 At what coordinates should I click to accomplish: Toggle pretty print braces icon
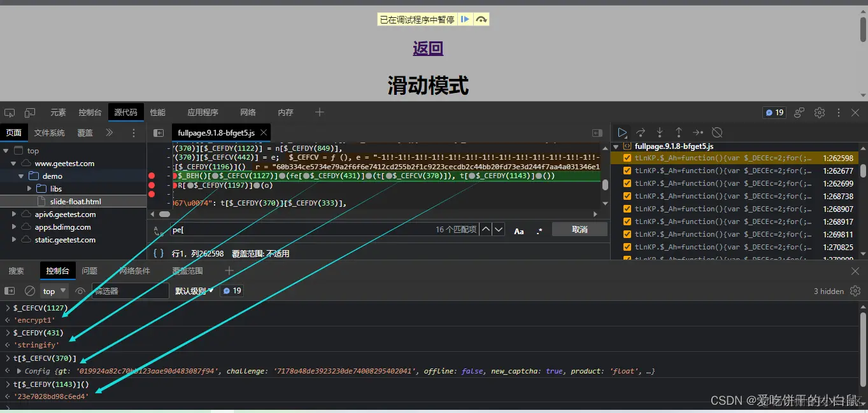(x=159, y=253)
